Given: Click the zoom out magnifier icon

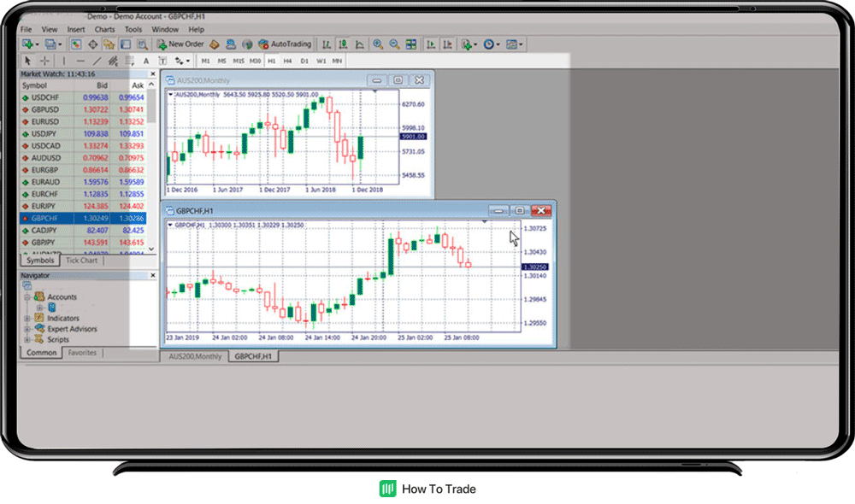Looking at the screenshot, I should [394, 44].
